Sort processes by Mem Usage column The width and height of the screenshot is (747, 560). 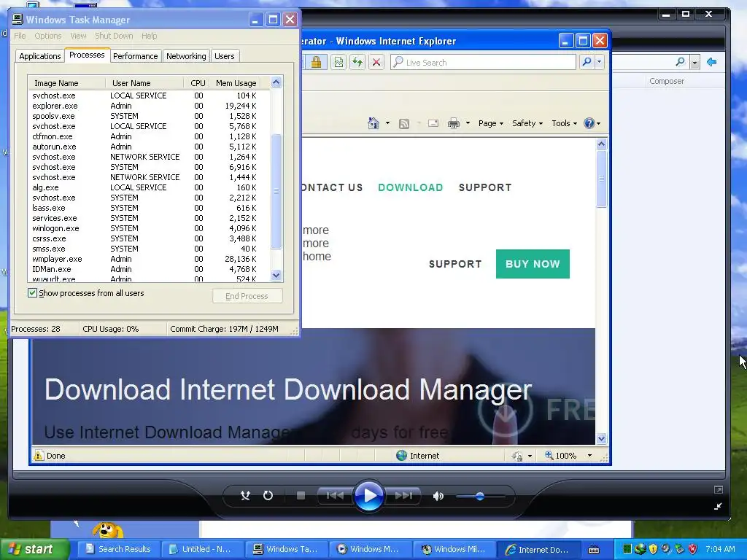click(236, 83)
